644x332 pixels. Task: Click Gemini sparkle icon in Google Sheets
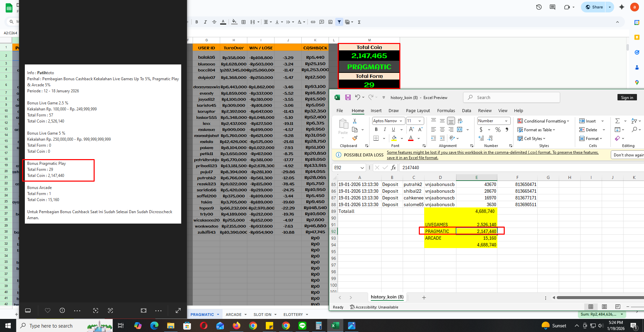pyautogui.click(x=622, y=7)
